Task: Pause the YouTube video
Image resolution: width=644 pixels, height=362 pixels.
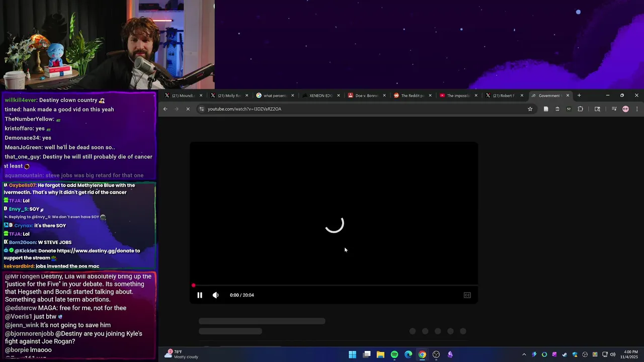Action: [200, 295]
